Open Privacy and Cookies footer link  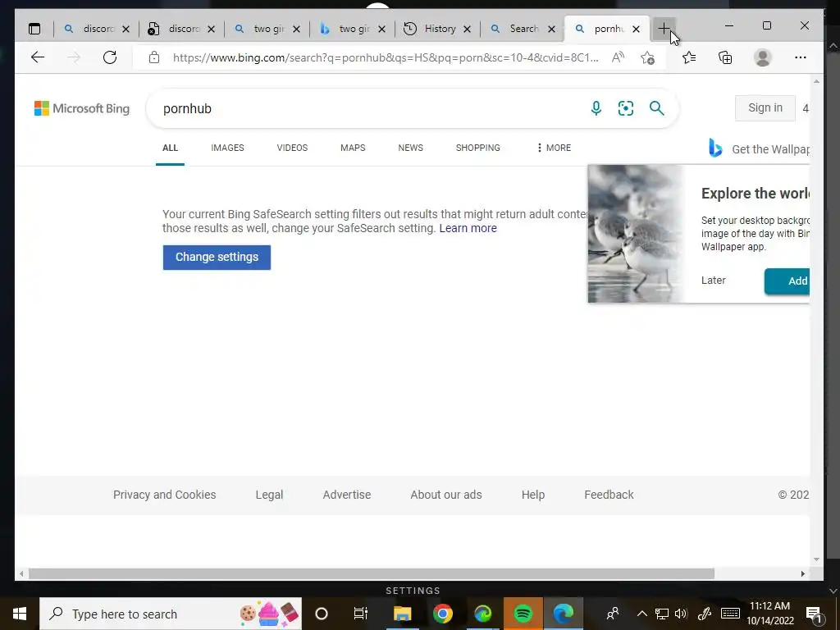[x=164, y=495]
